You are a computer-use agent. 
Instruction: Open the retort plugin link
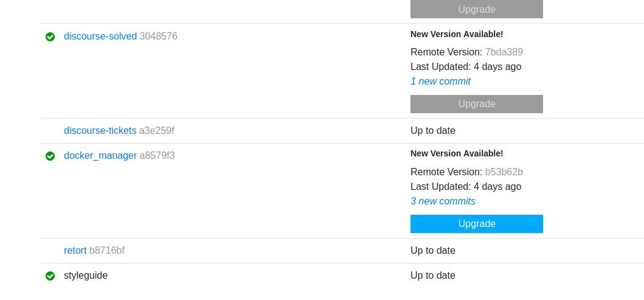[75, 251]
